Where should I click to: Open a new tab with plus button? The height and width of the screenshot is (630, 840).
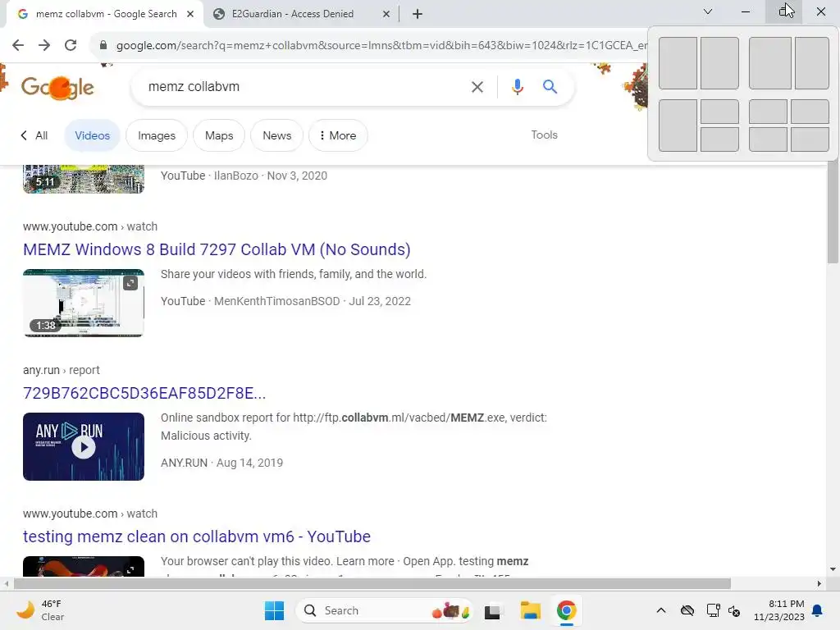418,14
